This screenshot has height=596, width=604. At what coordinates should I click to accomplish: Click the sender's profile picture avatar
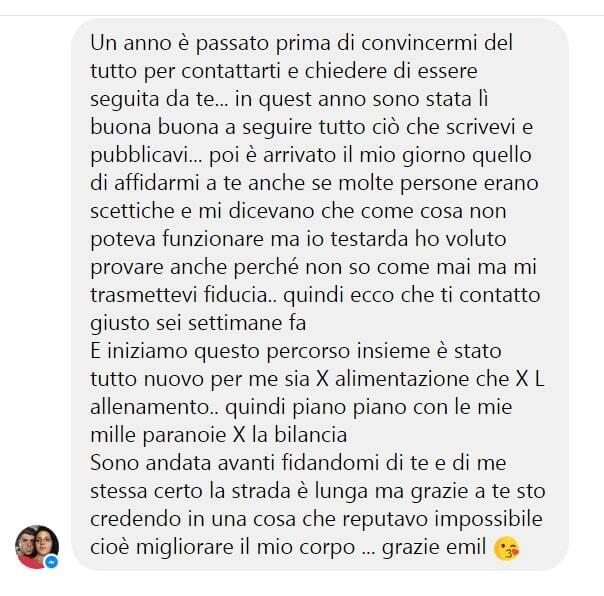[37, 547]
